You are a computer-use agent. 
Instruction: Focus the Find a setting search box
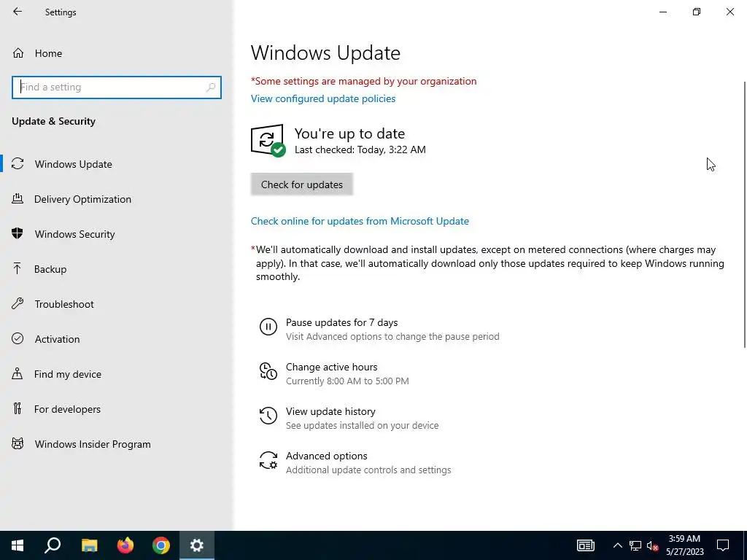(x=116, y=87)
